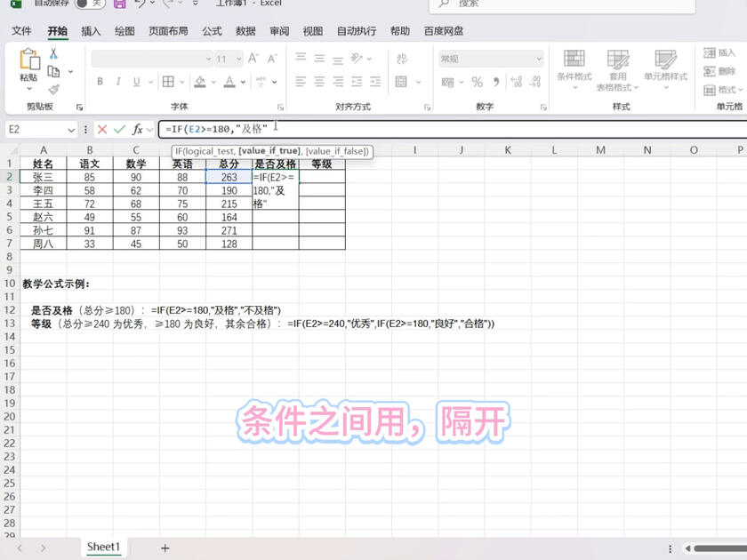Click the Paste clipboard icon
Viewport: 747px width, 560px height.
pos(29,60)
